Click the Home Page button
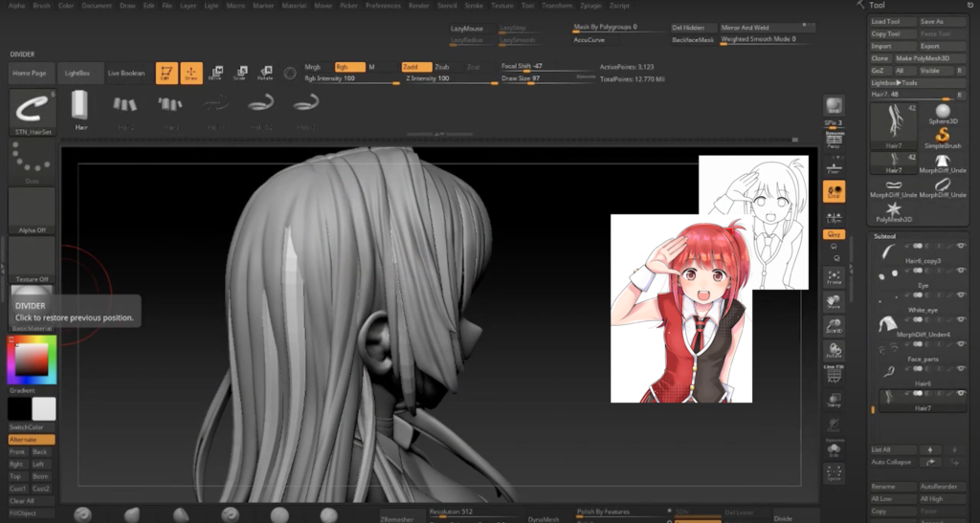The image size is (980, 523). 30,73
